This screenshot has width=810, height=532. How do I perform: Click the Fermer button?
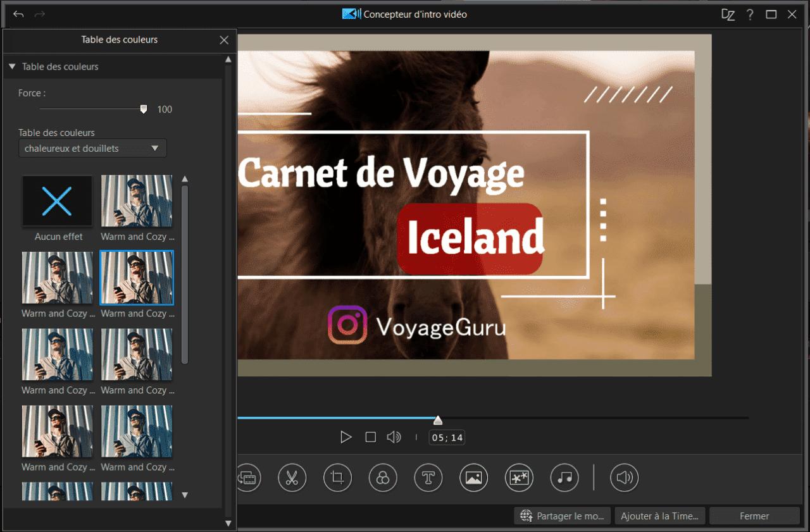point(754,516)
